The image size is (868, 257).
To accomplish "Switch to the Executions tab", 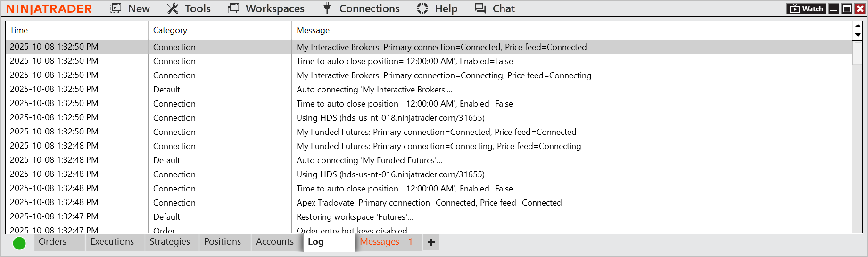I will 112,242.
